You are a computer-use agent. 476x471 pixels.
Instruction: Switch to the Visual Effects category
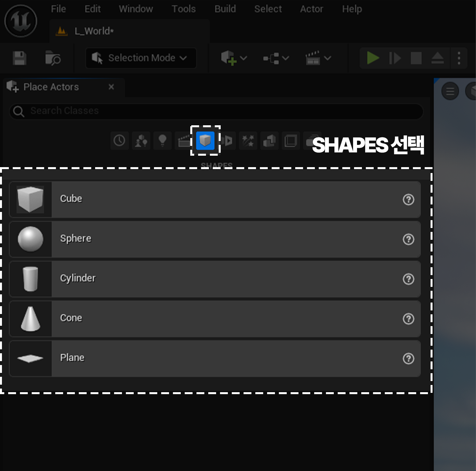click(x=248, y=141)
